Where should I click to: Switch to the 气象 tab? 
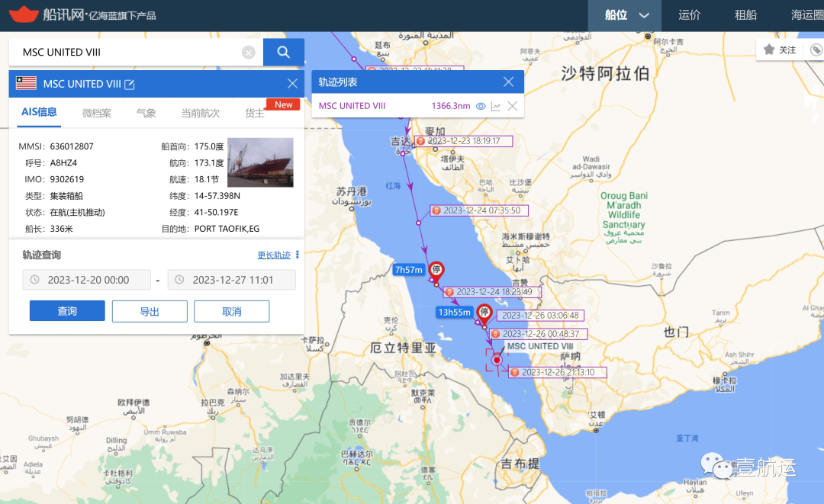point(146,113)
